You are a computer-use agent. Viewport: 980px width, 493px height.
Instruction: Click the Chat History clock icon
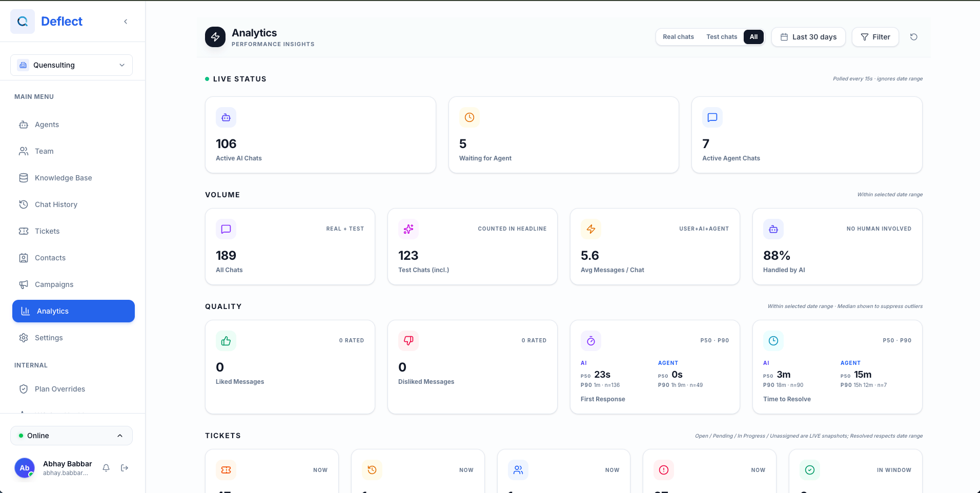[x=24, y=204]
